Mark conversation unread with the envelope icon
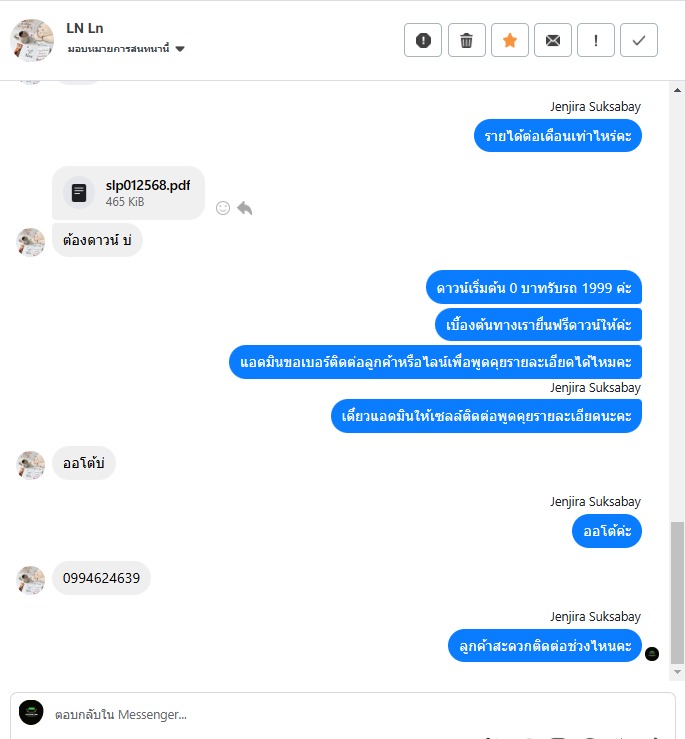The width and height of the screenshot is (685, 739). coord(553,40)
